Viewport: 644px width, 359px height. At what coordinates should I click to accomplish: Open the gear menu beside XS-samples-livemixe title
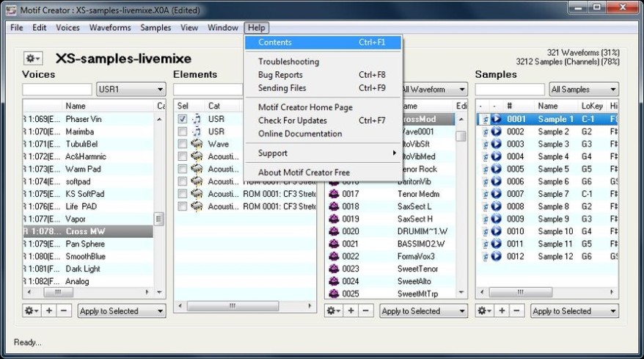(32, 59)
